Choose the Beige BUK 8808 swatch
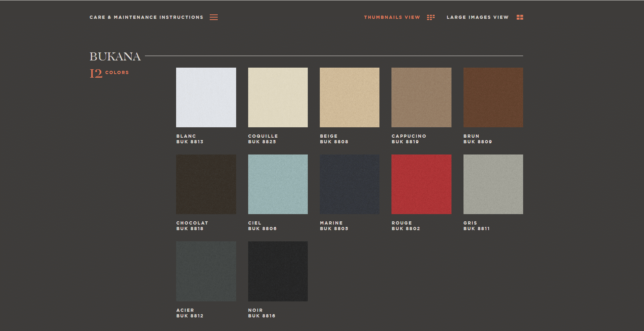Screen dimensions: 644x331 click(x=349, y=97)
